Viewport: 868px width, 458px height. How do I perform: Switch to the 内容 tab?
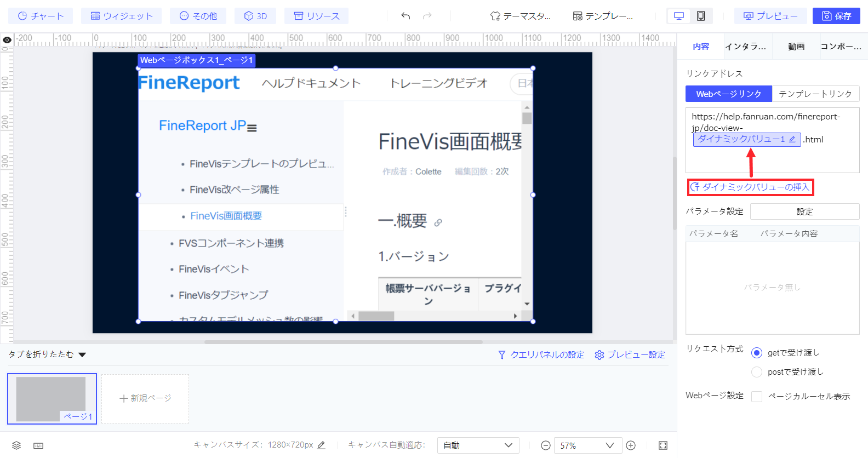701,47
